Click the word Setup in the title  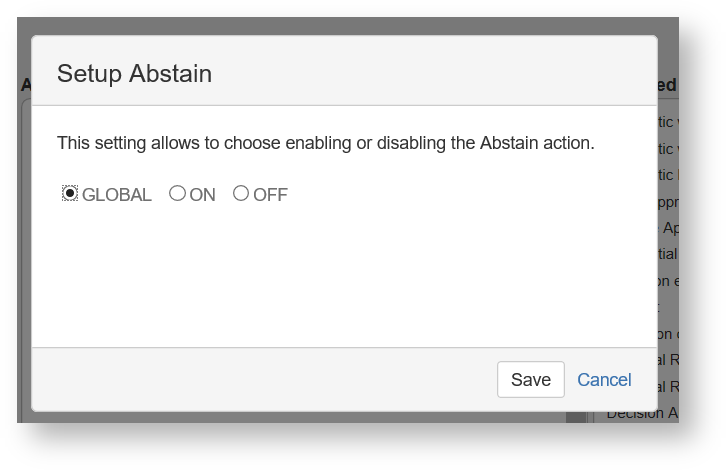pos(89,73)
